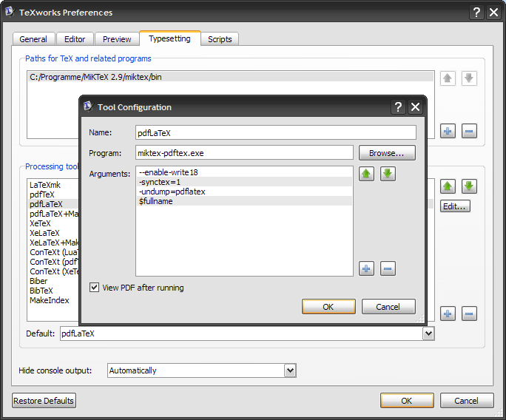Add a new argument with plus icon
This screenshot has width=506, height=420.
coord(366,268)
